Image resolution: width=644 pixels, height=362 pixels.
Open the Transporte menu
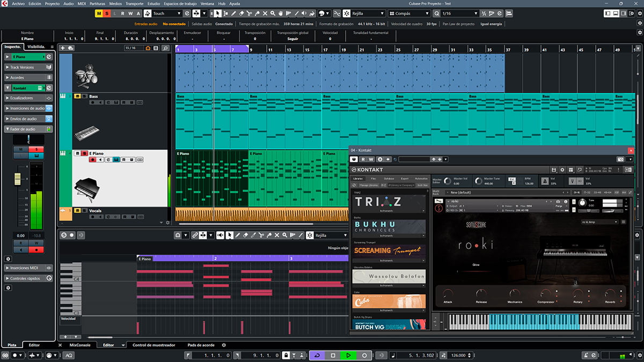(134, 3)
